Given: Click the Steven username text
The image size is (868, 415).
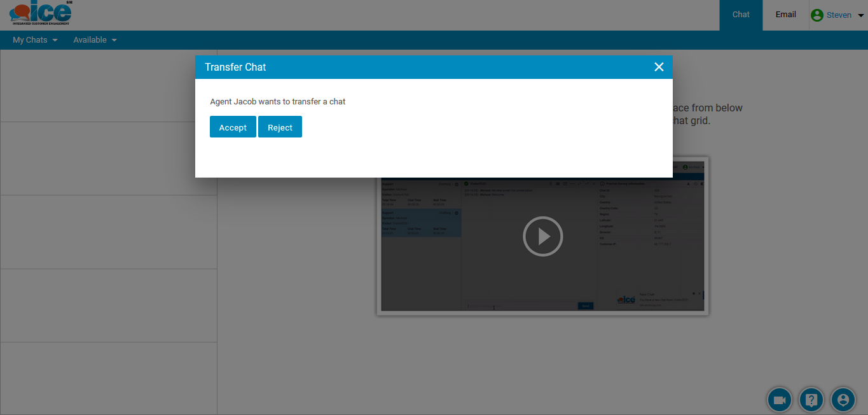Looking at the screenshot, I should tap(839, 15).
